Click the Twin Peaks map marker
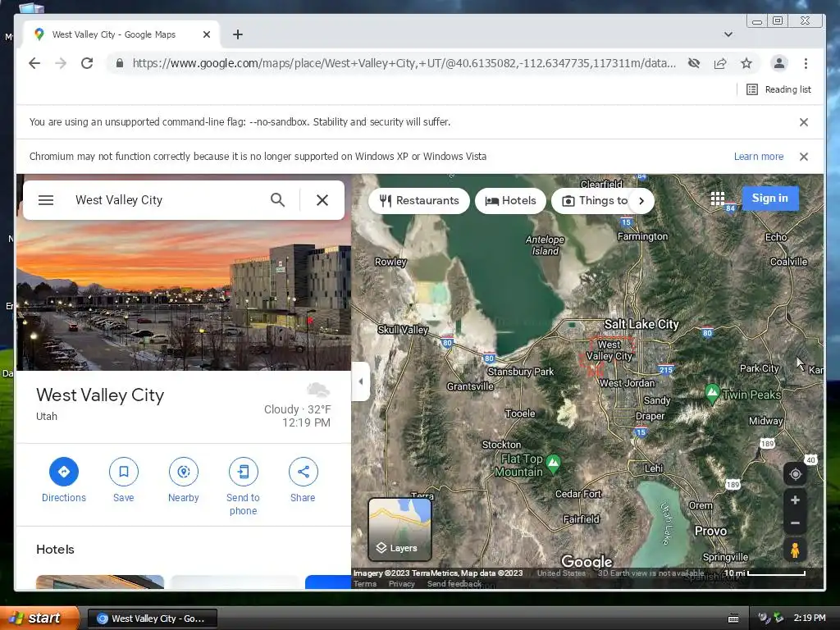840x630 pixels. (x=712, y=394)
